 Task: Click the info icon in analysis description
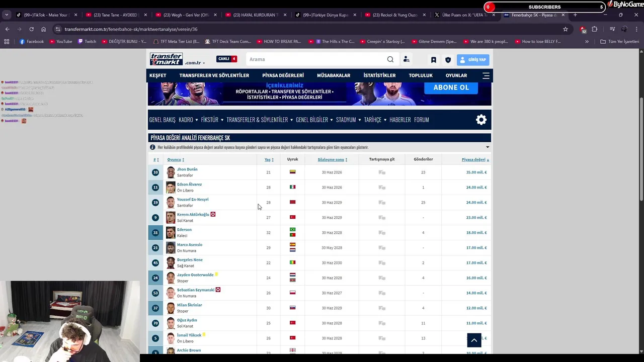[x=152, y=147]
